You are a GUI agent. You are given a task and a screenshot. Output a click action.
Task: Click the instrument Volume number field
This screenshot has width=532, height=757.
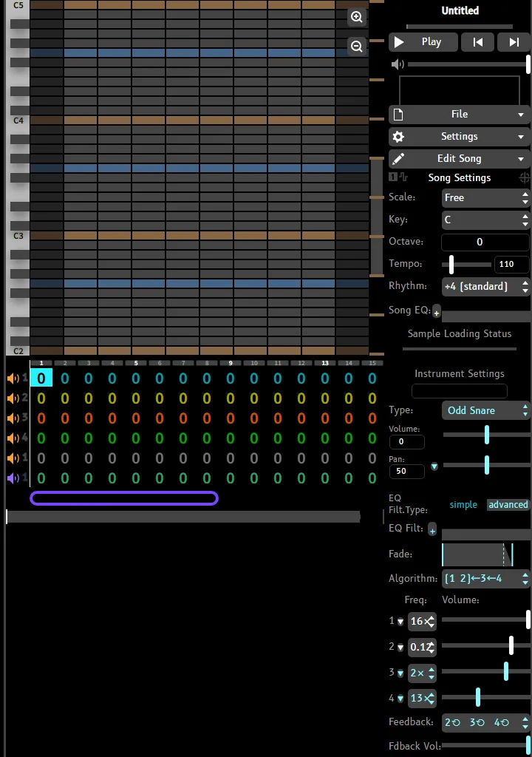pos(407,442)
